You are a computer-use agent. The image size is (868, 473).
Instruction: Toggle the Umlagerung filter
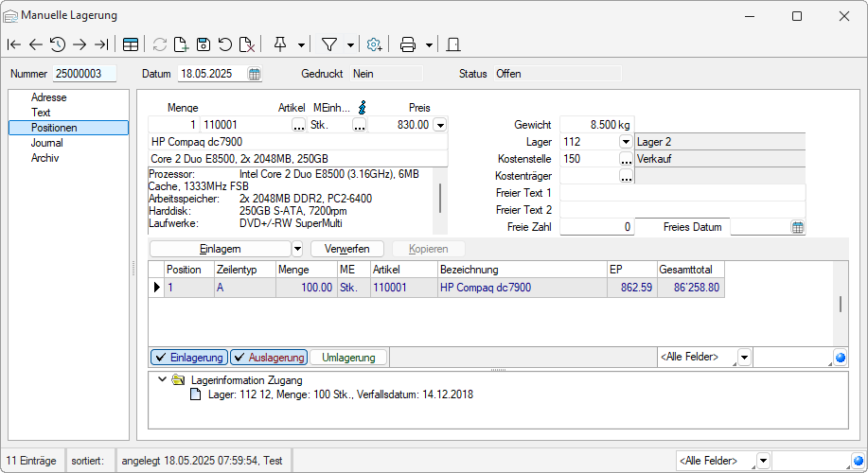348,358
